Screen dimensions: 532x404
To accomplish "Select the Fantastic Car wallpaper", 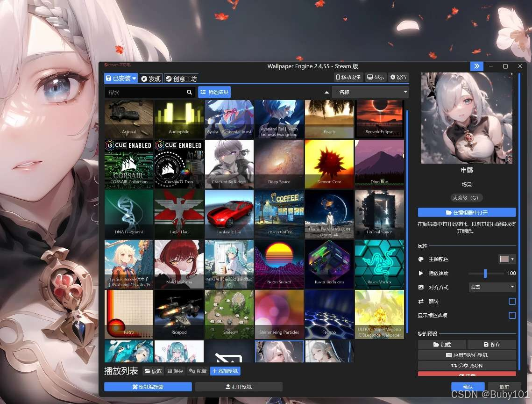I will click(x=229, y=214).
